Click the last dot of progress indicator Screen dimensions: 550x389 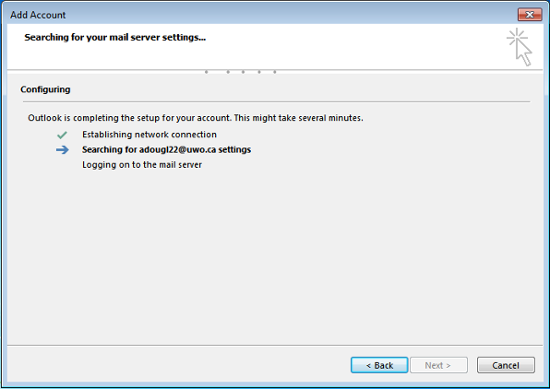(275, 72)
